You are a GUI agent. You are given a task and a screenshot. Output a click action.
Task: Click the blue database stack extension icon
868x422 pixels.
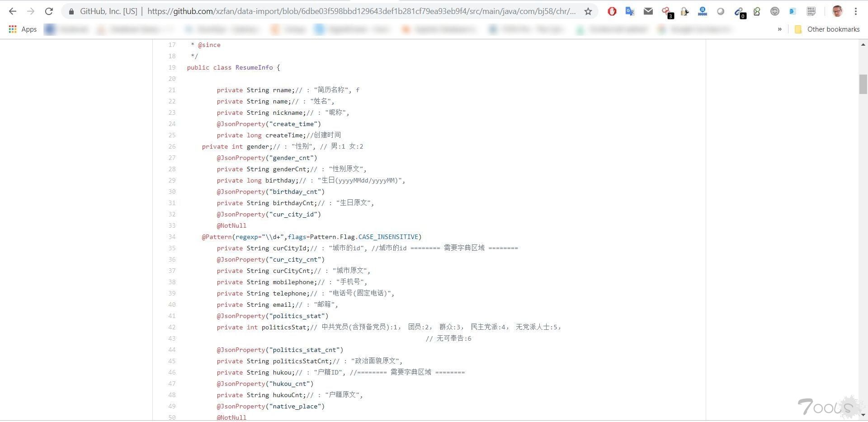(x=793, y=11)
